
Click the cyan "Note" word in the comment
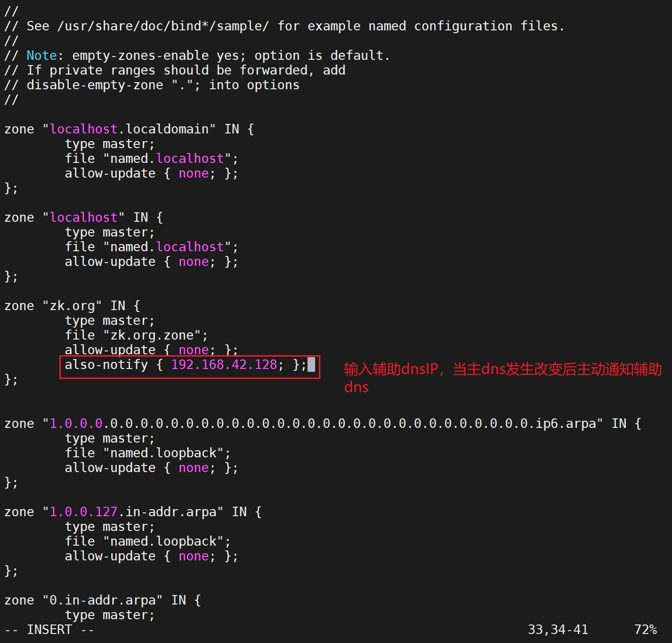coord(42,56)
